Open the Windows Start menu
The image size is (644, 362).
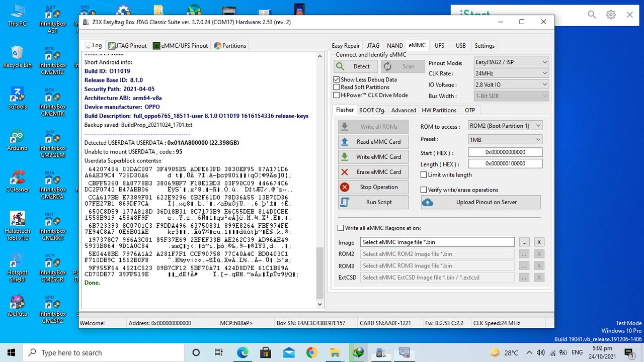[12, 352]
